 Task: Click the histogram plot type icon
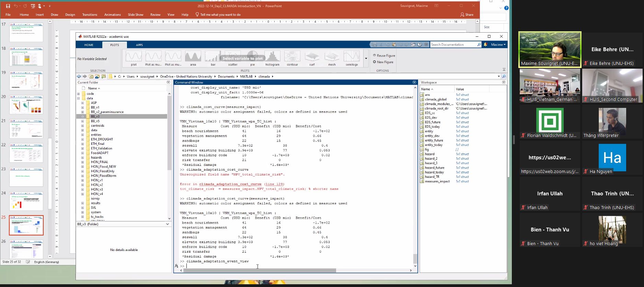(x=272, y=57)
